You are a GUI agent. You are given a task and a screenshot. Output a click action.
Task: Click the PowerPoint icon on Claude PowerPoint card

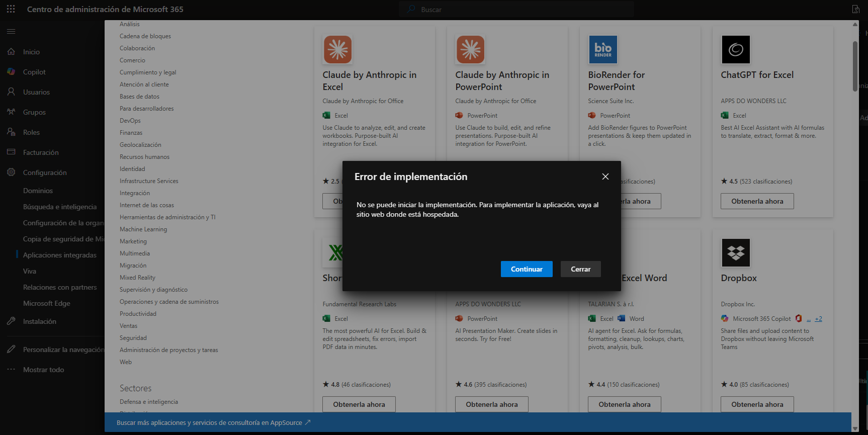pos(459,116)
